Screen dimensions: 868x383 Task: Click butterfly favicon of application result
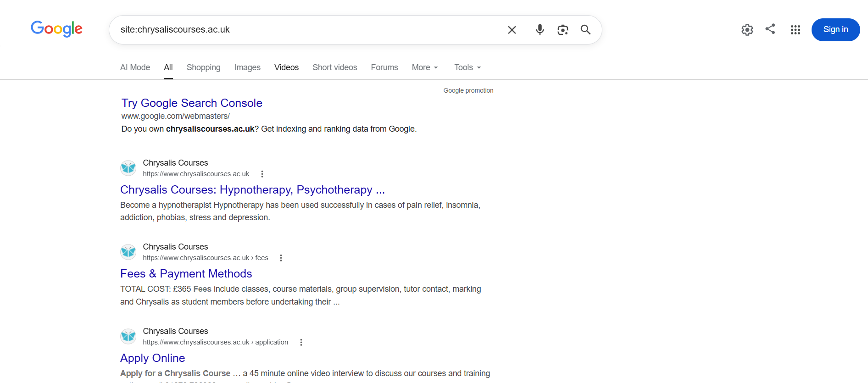tap(128, 336)
